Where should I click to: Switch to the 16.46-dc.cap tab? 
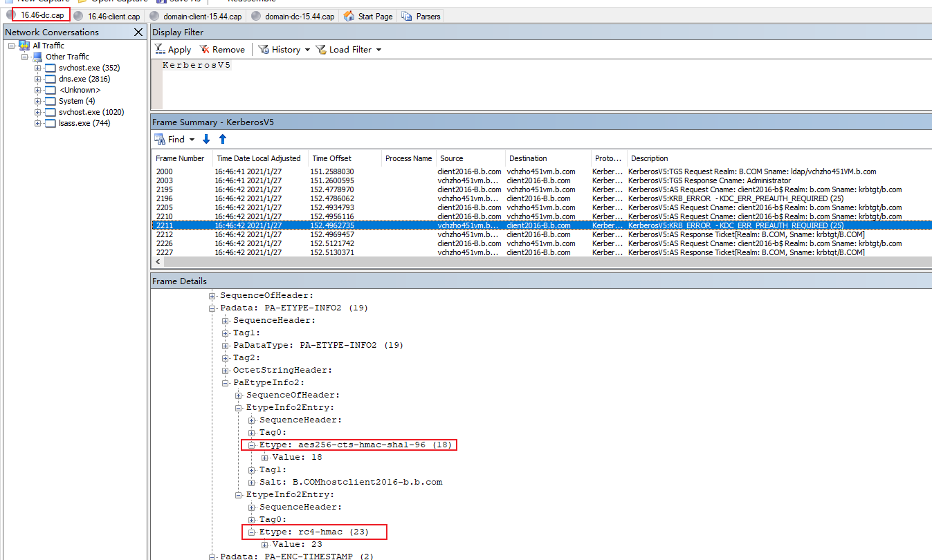tap(37, 16)
